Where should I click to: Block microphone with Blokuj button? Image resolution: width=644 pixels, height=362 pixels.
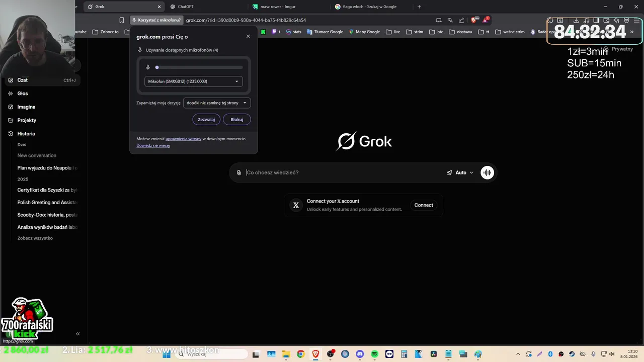click(237, 119)
